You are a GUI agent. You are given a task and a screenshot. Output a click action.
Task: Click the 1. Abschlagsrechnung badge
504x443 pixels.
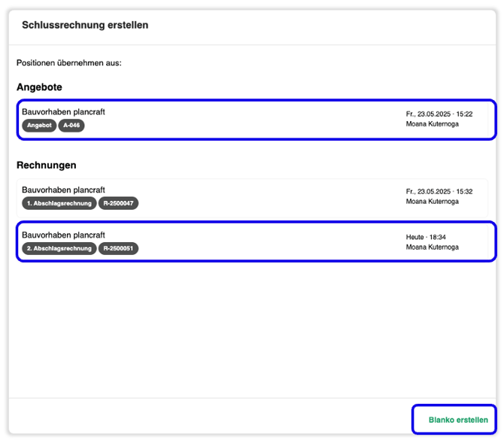tap(59, 203)
